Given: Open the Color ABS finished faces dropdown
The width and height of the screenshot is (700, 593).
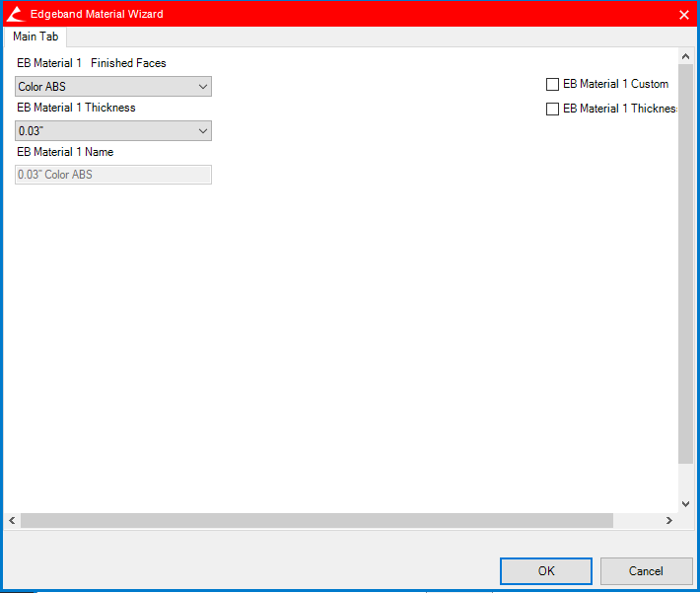Looking at the screenshot, I should 113,87.
